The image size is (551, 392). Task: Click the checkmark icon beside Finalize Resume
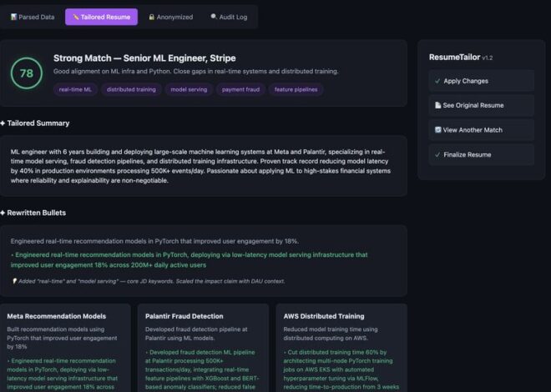click(437, 155)
